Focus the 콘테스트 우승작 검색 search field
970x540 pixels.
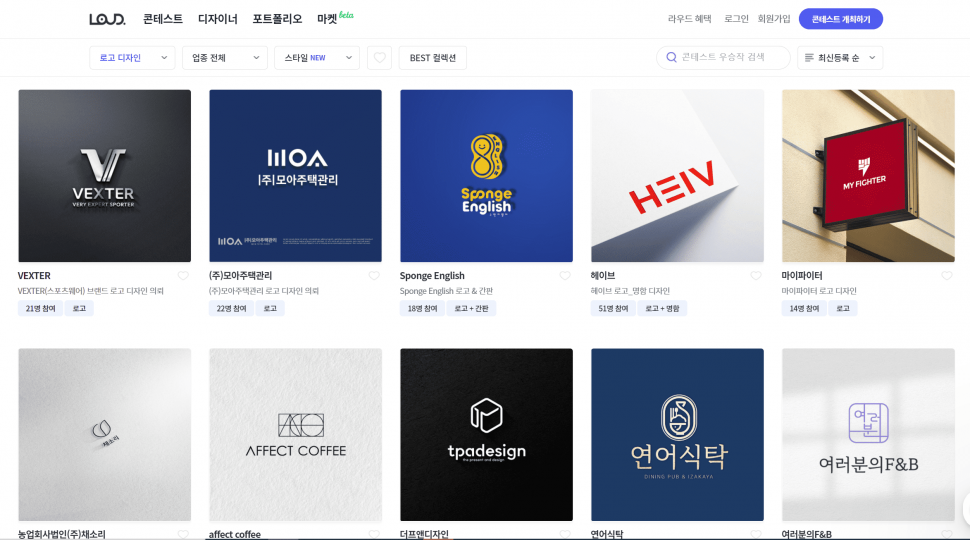pos(723,58)
